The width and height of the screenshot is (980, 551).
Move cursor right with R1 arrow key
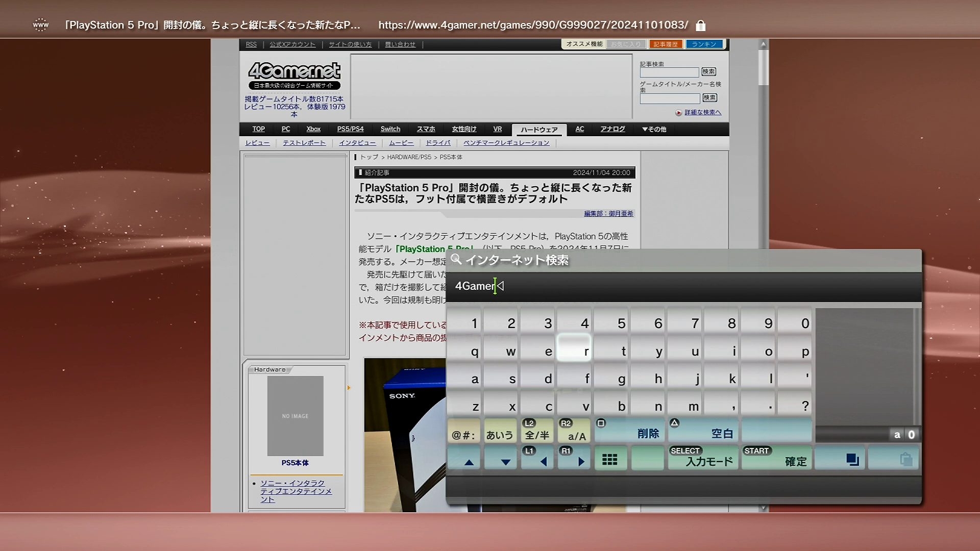(x=574, y=458)
